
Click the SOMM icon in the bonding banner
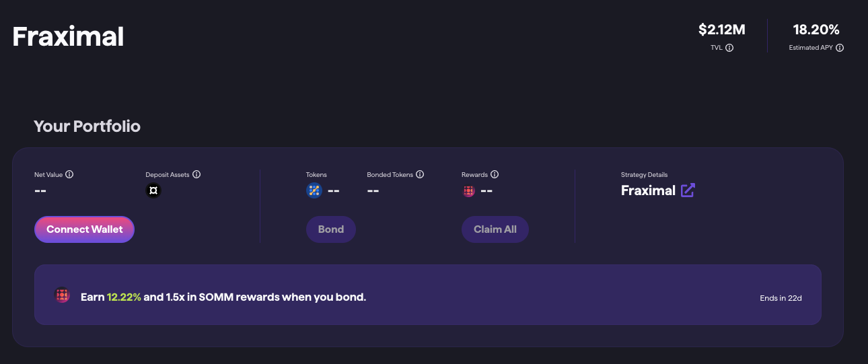(x=63, y=295)
